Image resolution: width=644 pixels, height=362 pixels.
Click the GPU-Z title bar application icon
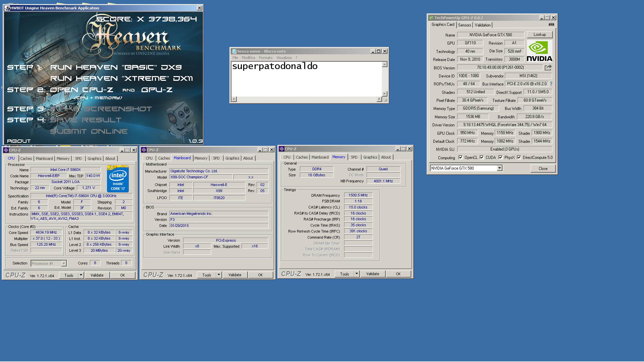[x=432, y=18]
